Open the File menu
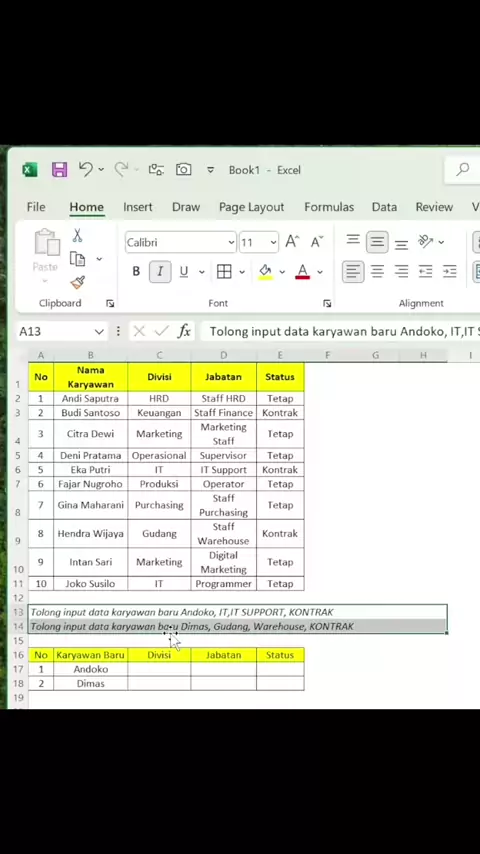Screen dimensions: 480x854 point(36,207)
